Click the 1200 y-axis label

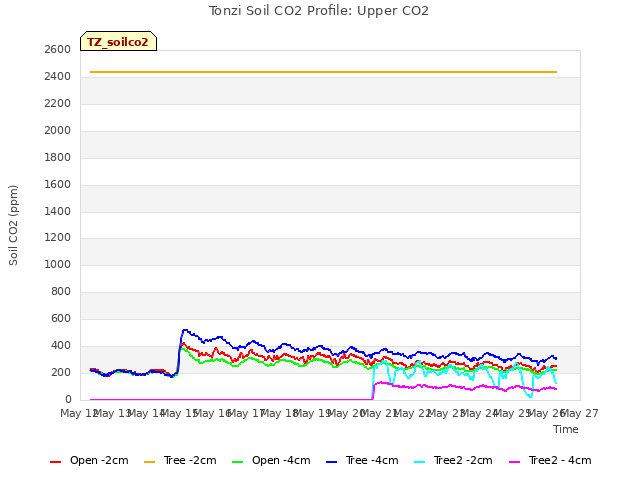(58, 238)
